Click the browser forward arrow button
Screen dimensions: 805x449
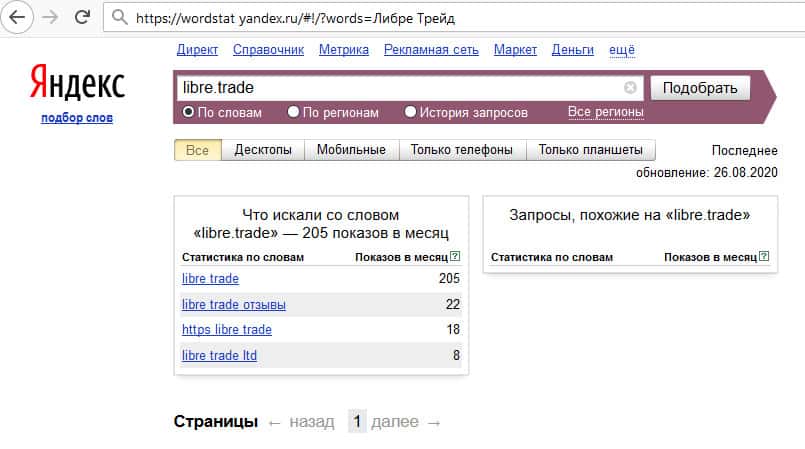tap(50, 18)
